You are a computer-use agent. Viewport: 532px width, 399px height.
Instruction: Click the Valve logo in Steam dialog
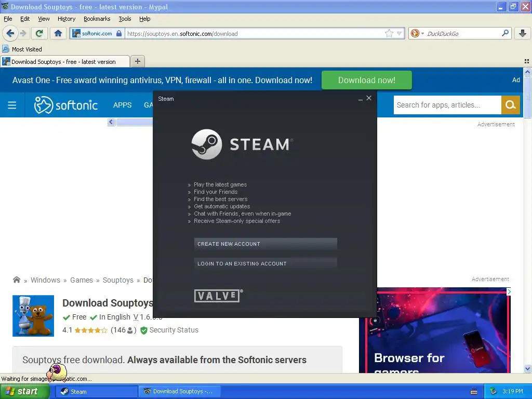(218, 296)
